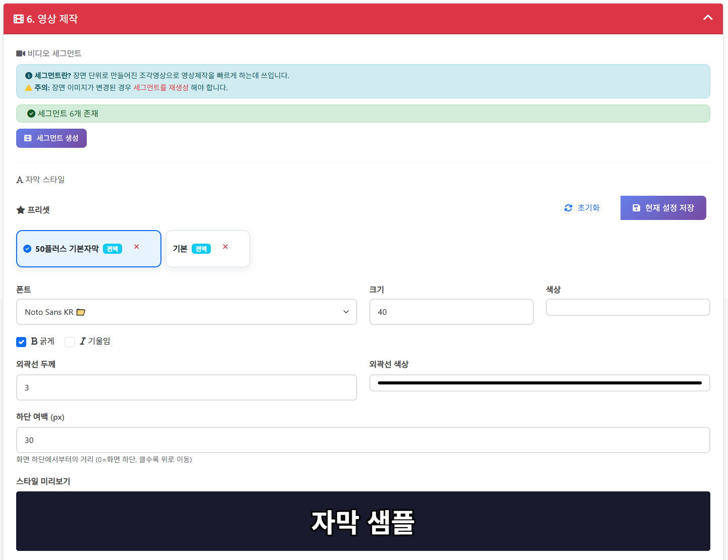Viewport: 728px width, 560px height.
Task: Reset settings with the 초기화 link
Action: (582, 208)
